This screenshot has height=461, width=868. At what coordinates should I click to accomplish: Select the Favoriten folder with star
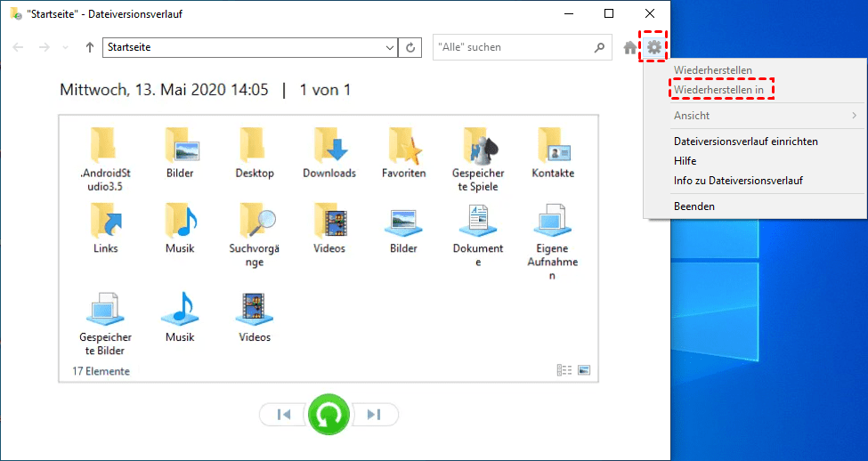point(405,145)
